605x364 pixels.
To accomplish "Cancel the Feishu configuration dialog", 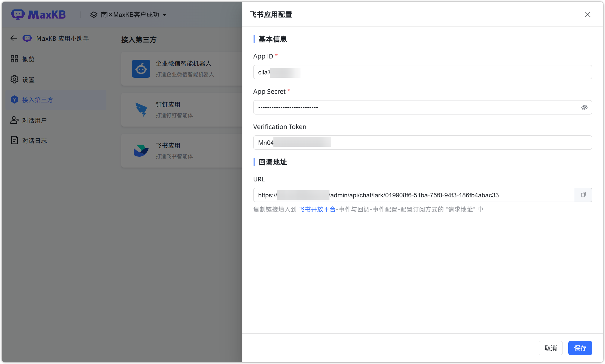I will click(x=550, y=348).
